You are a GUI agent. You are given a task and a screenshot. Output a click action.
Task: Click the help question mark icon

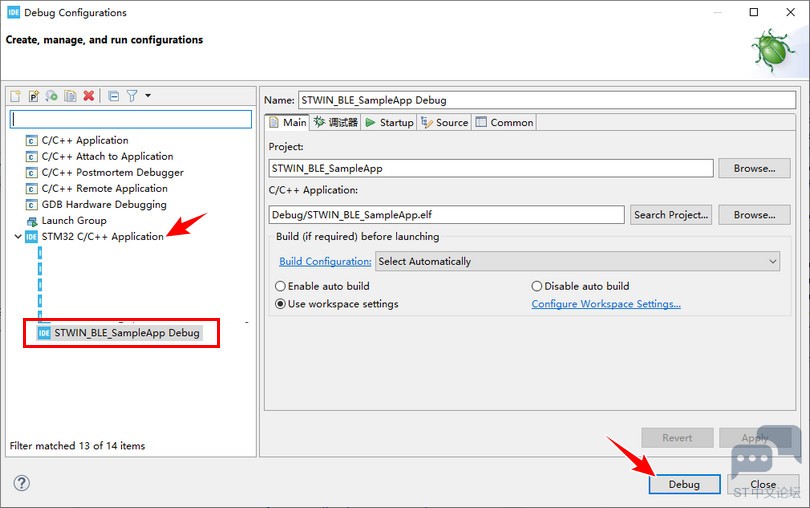click(x=21, y=483)
